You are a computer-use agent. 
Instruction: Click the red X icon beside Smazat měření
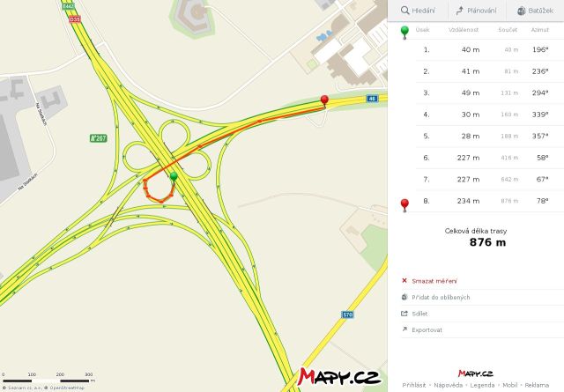(404, 280)
